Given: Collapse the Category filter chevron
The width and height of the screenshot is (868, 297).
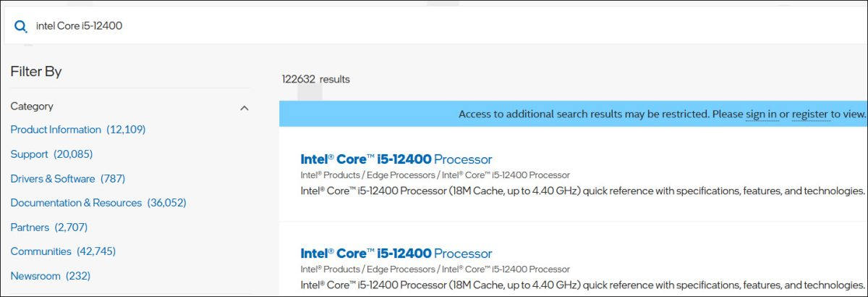Looking at the screenshot, I should (x=244, y=108).
